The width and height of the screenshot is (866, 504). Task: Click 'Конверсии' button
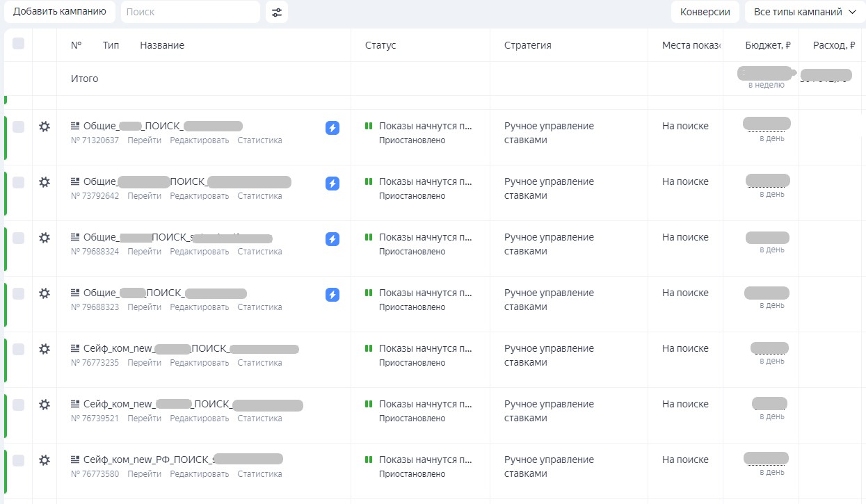(705, 12)
